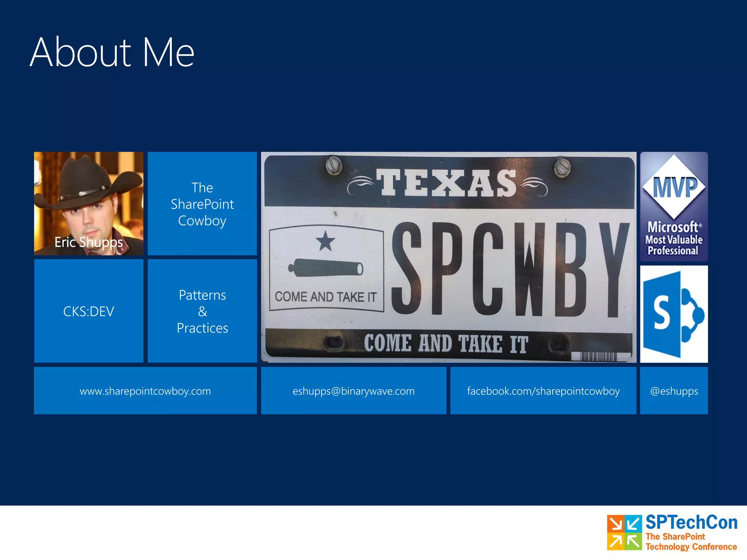
Task: Open the CKS:DEV tile
Action: tap(89, 311)
